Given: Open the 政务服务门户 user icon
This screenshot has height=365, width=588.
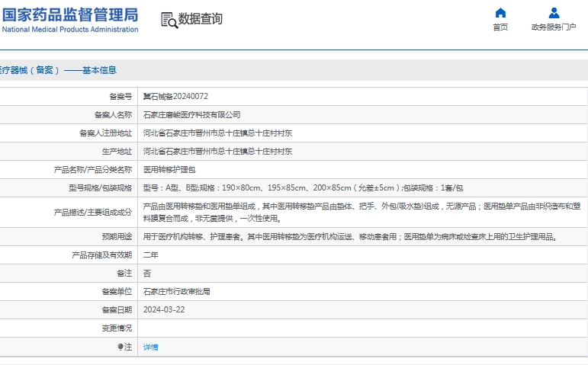Looking at the screenshot, I should pos(554,13).
